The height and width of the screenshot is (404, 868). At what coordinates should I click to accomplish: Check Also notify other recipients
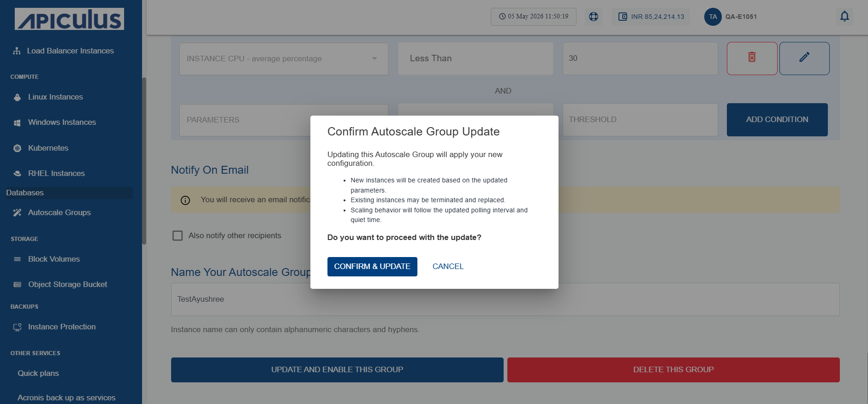click(178, 236)
